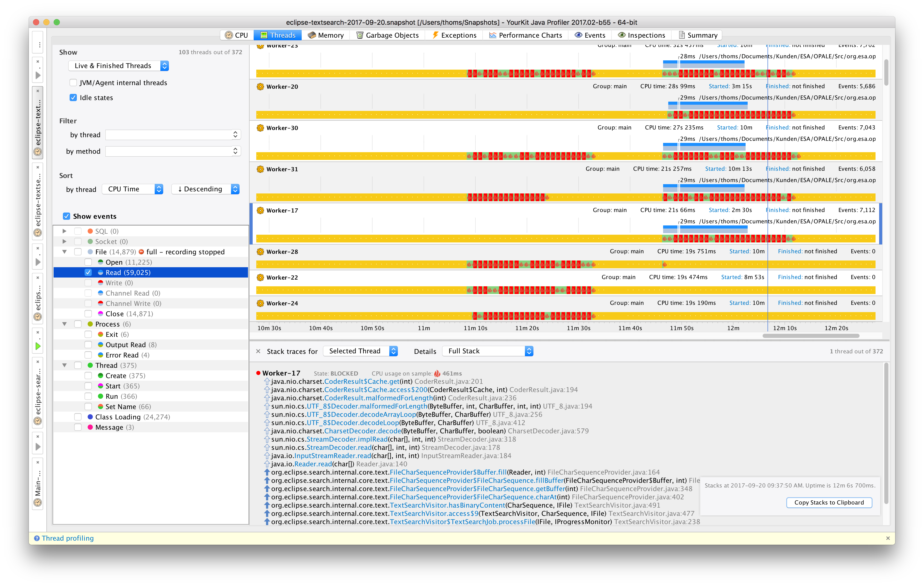Click the stack frame arrow for TextSearchVisitor.hasBinaryContent
This screenshot has width=924, height=586.
[x=267, y=505]
